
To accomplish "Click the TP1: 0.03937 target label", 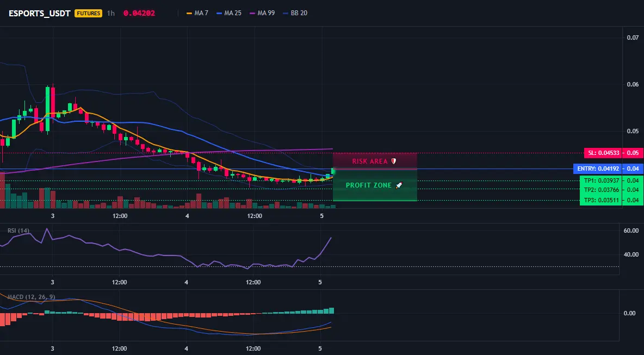I will click(x=601, y=180).
